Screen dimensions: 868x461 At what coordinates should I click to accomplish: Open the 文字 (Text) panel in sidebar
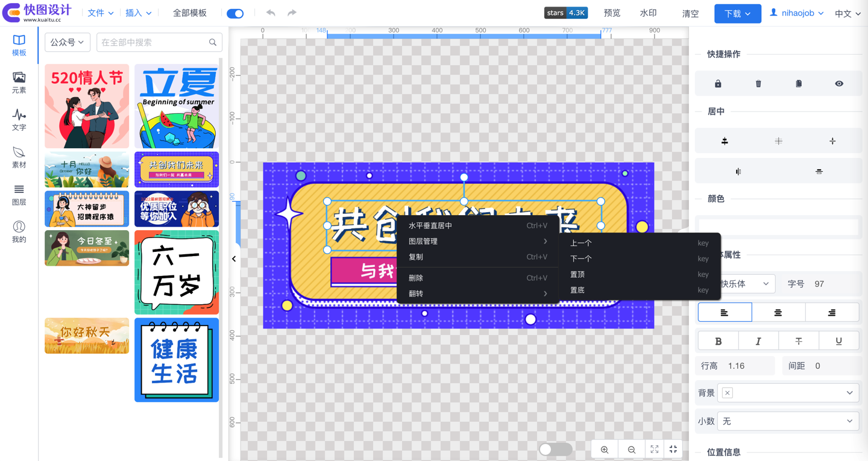point(19,119)
